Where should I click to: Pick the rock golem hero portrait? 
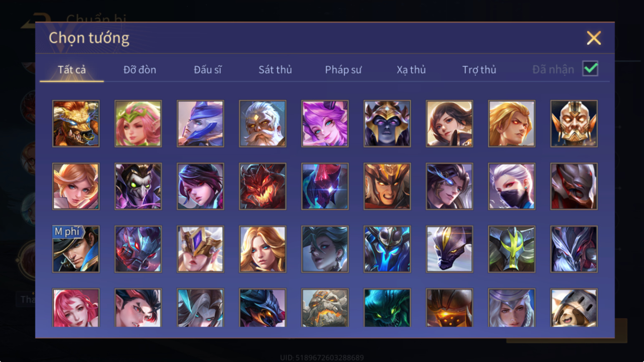click(x=325, y=308)
